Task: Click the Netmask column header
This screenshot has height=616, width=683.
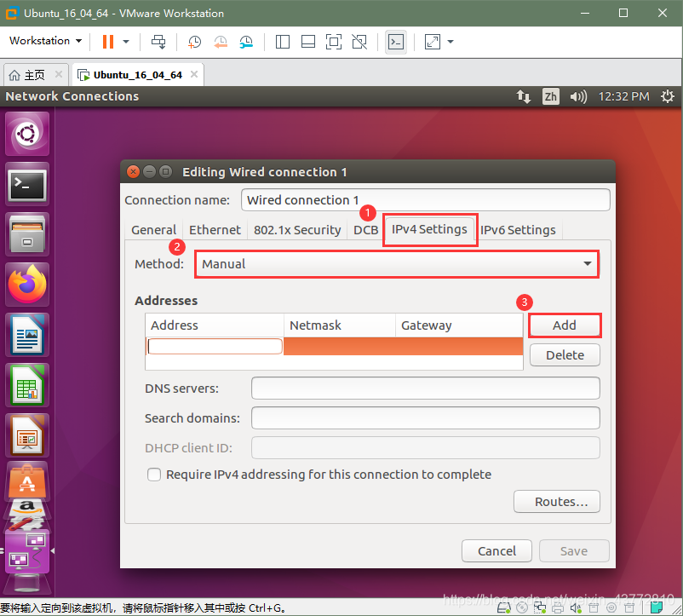Action: 339,325
